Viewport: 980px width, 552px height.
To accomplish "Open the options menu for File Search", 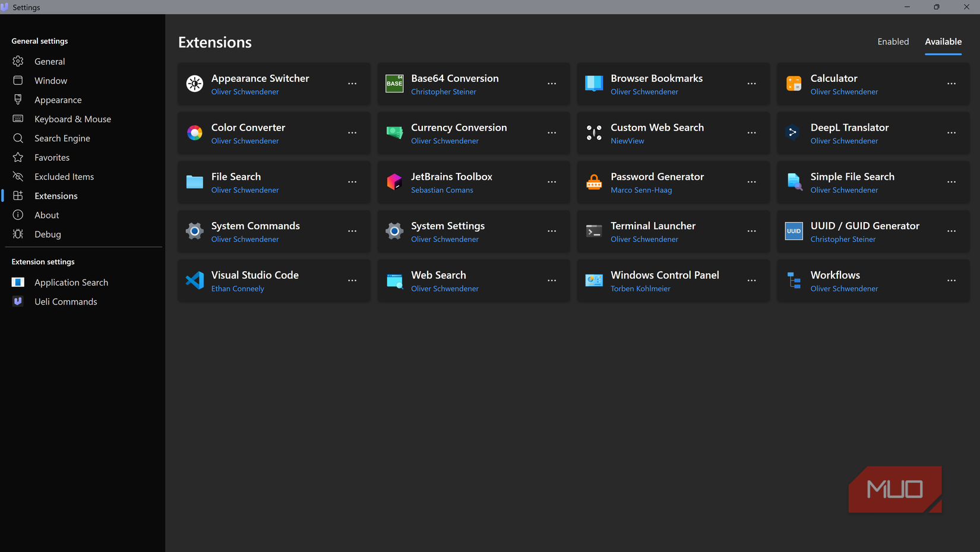I will pyautogui.click(x=352, y=182).
